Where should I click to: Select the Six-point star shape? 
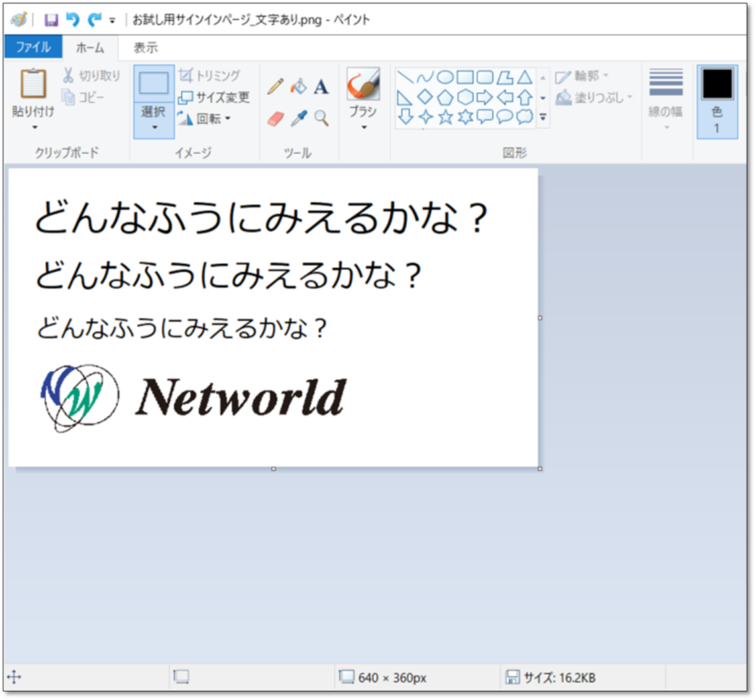[465, 117]
